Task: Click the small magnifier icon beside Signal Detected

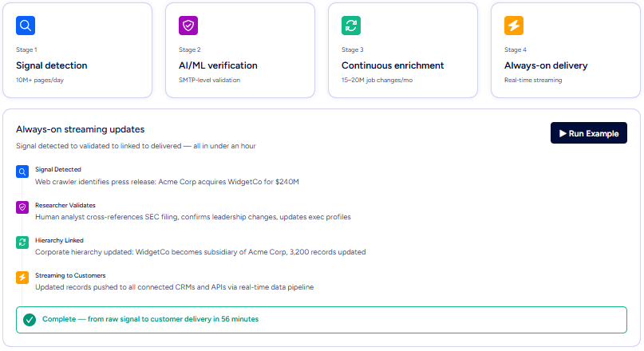Action: 22,172
